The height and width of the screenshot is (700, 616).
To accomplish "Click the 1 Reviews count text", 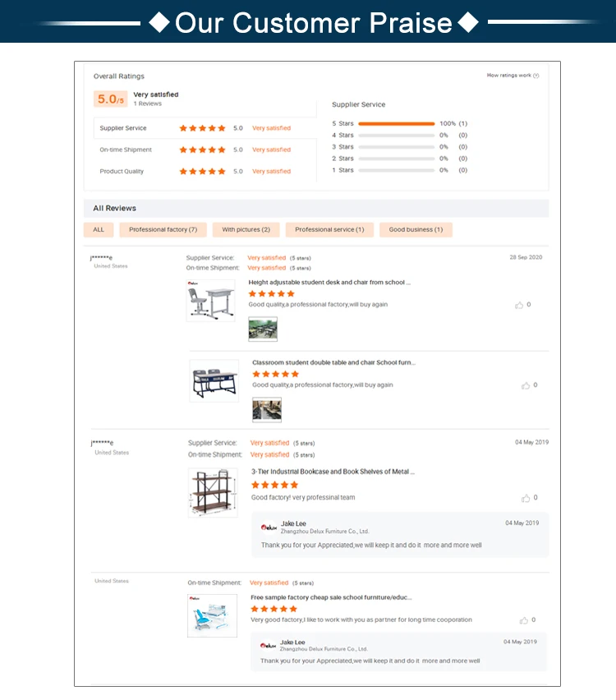I will tap(147, 104).
